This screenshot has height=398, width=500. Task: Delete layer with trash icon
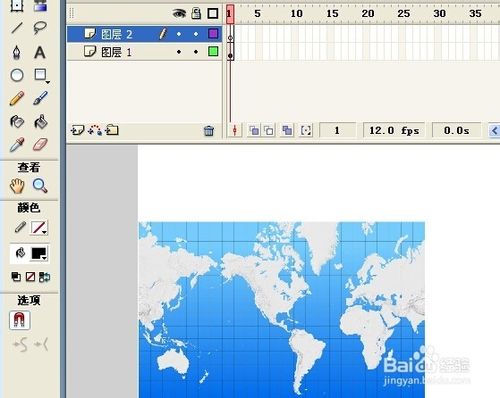209,131
